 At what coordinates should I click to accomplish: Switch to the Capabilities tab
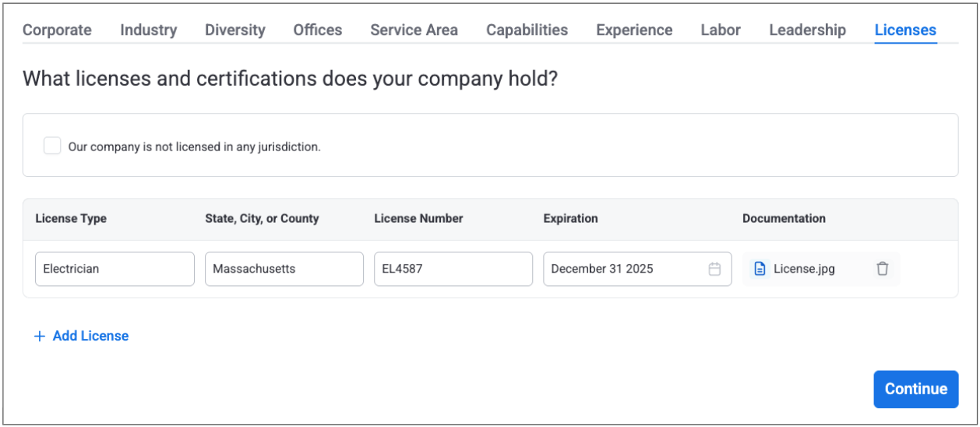pyautogui.click(x=527, y=30)
